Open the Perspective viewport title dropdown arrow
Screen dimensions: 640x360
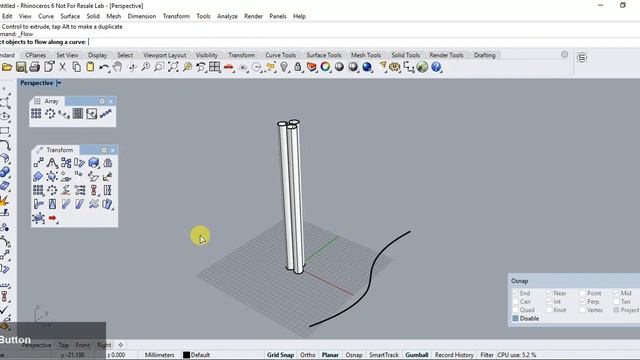[59, 83]
